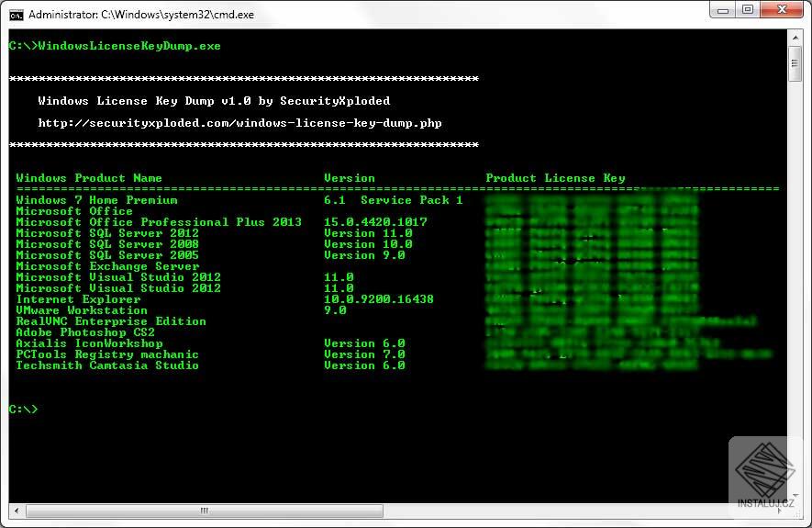Click Camtasia Studio's 'Version 6.0' value
812x528 pixels.
(x=364, y=365)
